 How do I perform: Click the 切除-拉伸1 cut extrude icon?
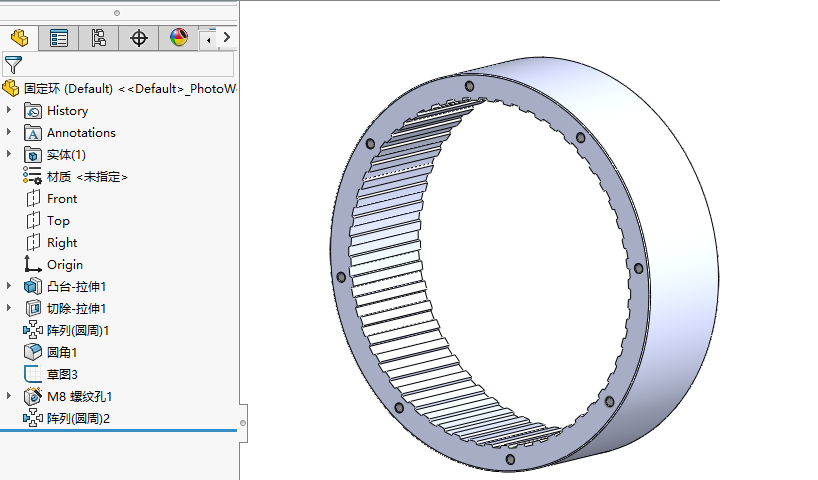click(x=33, y=308)
